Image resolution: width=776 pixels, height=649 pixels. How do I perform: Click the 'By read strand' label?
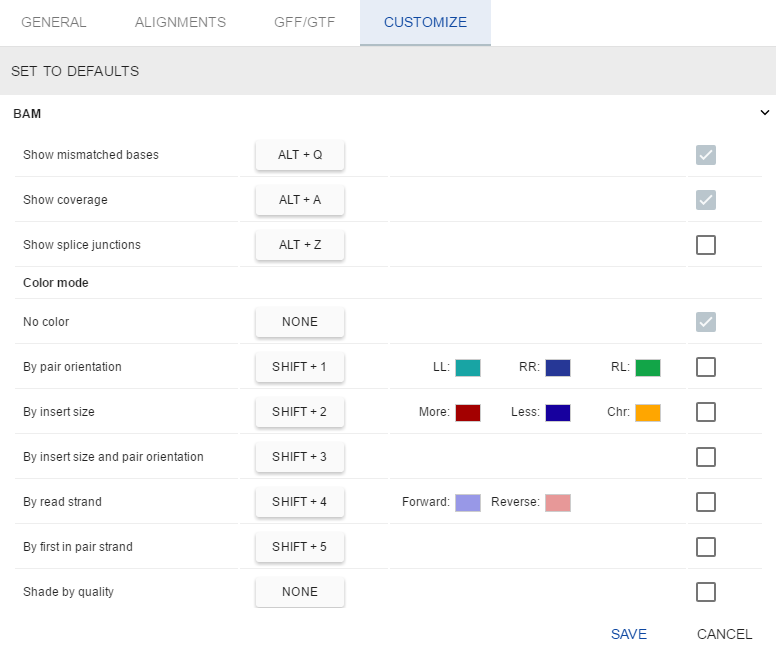point(62,502)
